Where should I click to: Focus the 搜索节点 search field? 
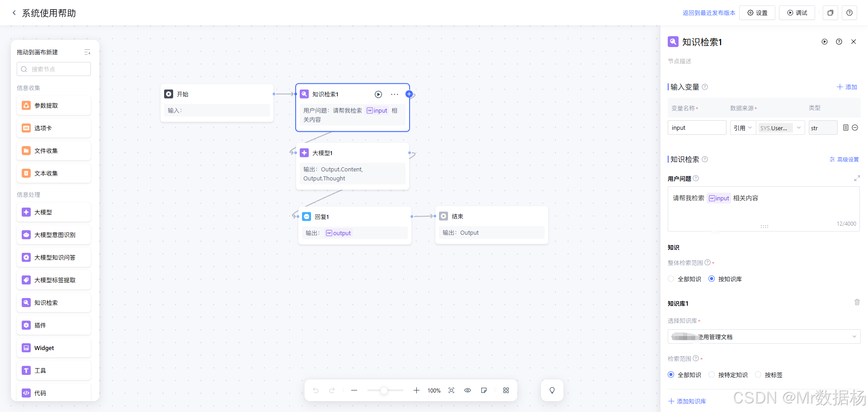click(x=54, y=69)
